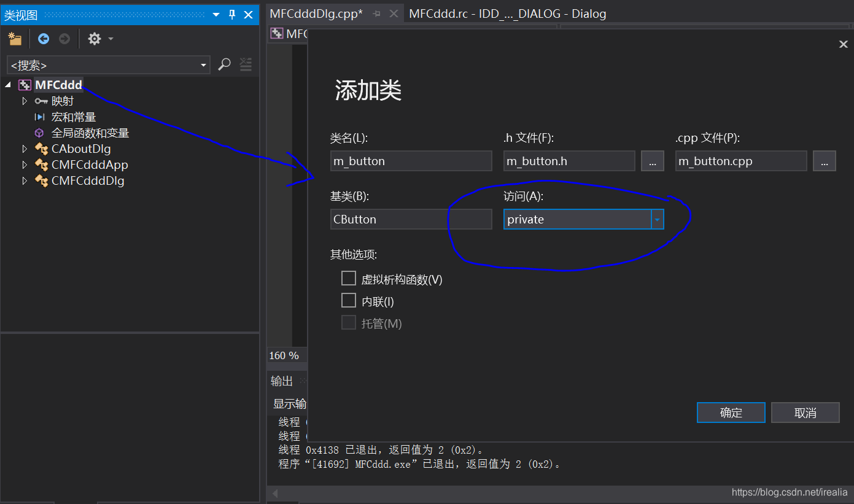854x504 pixels.
Task: Expand the CAboutDlg class node
Action: [x=25, y=149]
